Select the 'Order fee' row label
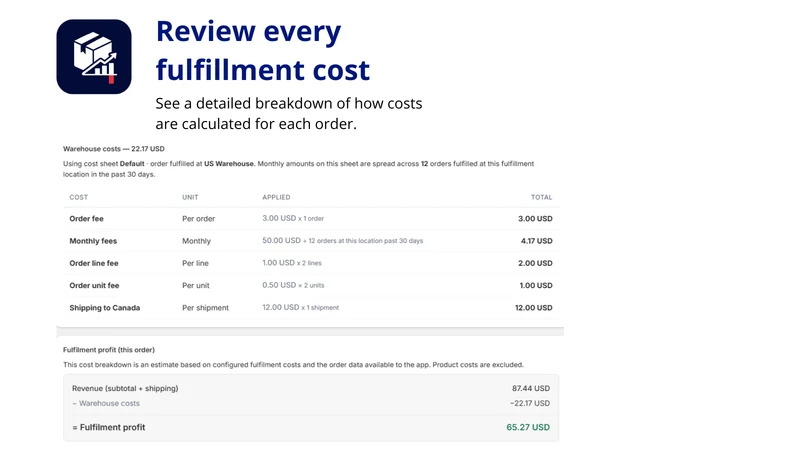The width and height of the screenshot is (800, 450). (86, 218)
